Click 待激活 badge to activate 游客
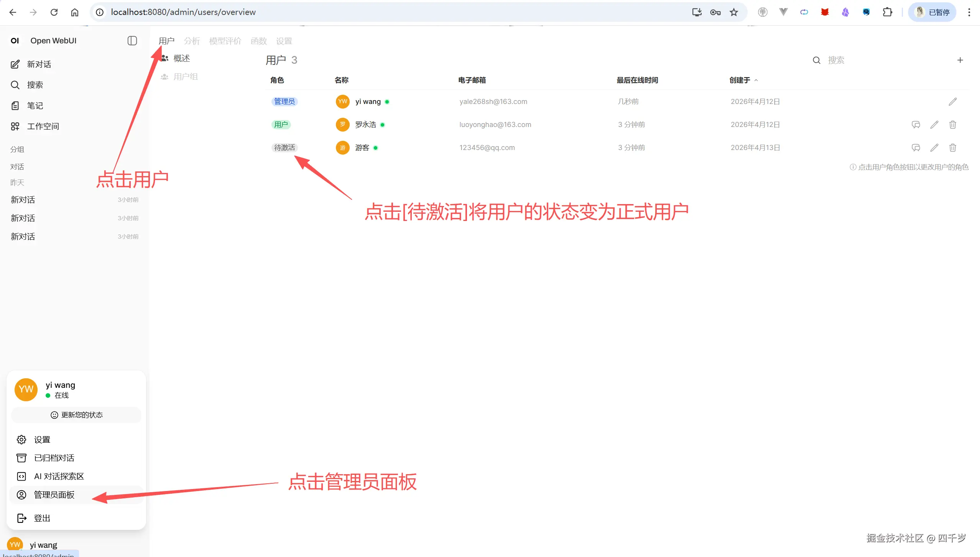The image size is (980, 557). click(284, 148)
